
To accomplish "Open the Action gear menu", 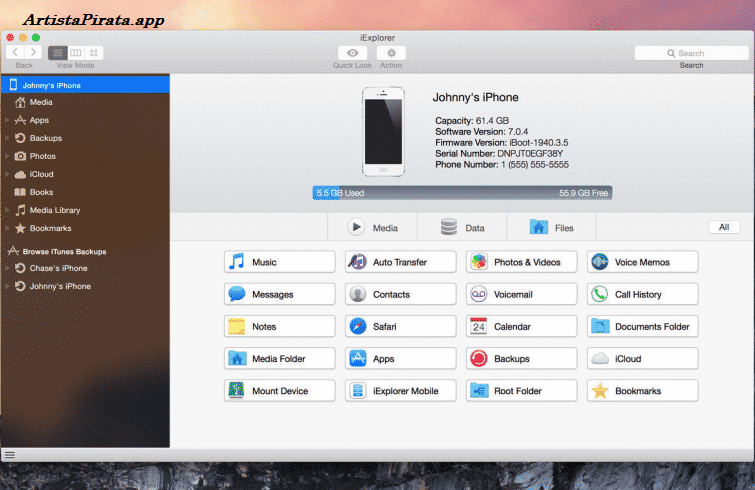I will click(391, 53).
